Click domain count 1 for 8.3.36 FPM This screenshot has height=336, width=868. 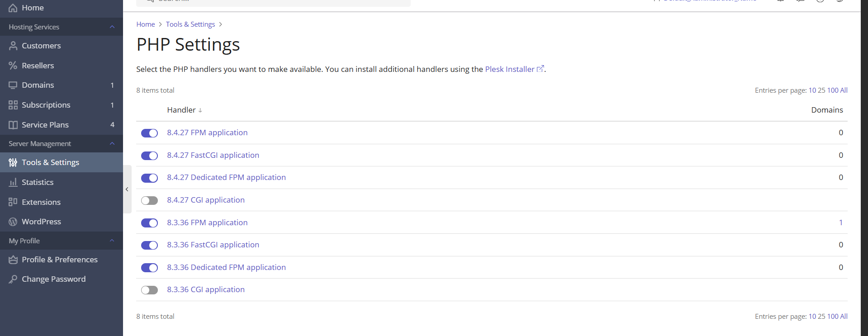[841, 222]
